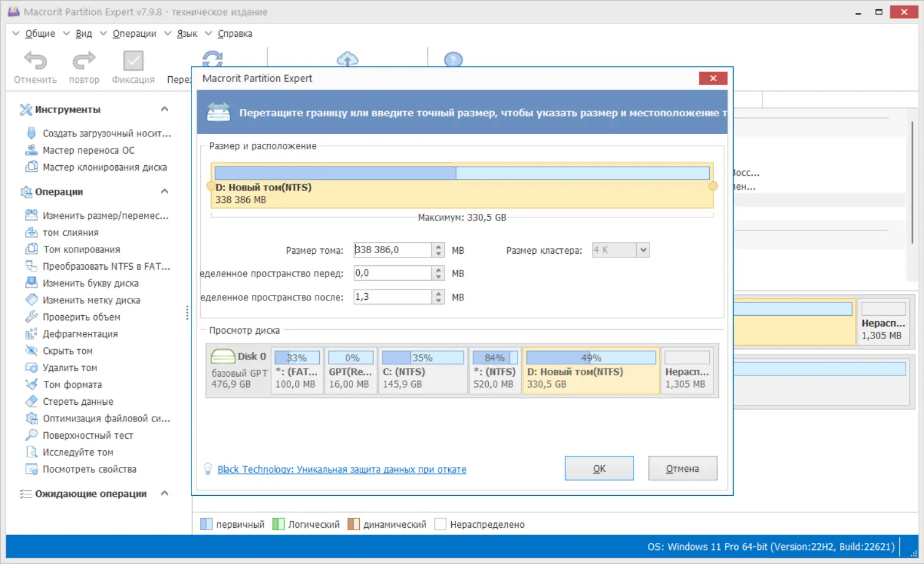Click the Мастер переноса ОС icon
This screenshot has height=564, width=924.
coord(31,150)
